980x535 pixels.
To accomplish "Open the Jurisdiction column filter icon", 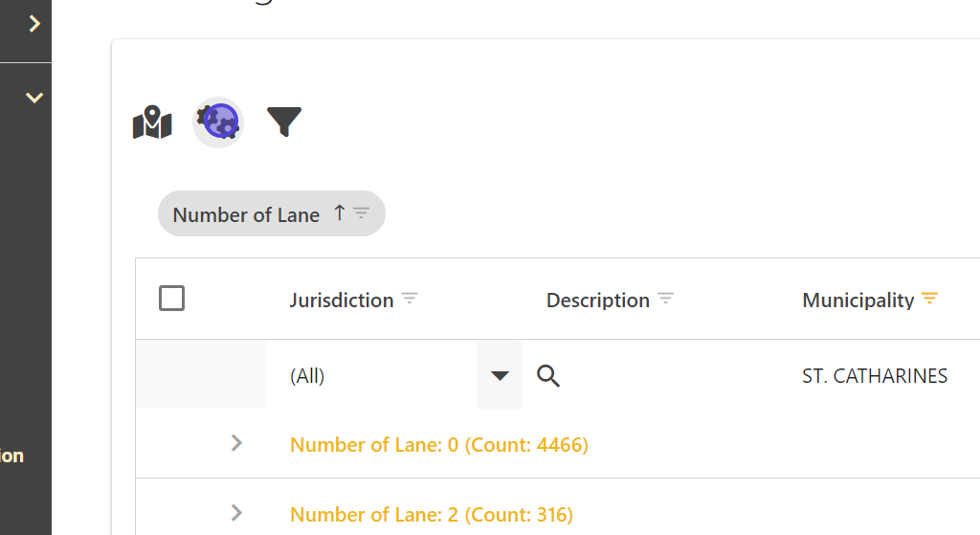I will pos(410,299).
